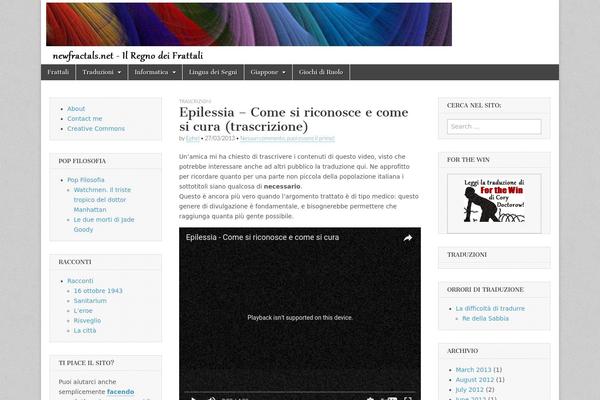Open the Racconti link
The width and height of the screenshot is (600, 400).
pyautogui.click(x=80, y=281)
